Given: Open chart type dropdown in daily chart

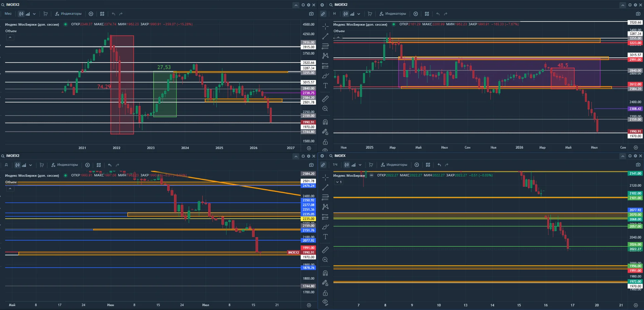Looking at the screenshot, I should click(x=30, y=165).
